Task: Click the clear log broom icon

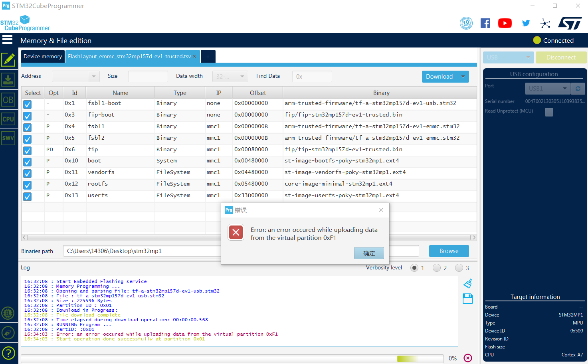Action: coord(468,283)
